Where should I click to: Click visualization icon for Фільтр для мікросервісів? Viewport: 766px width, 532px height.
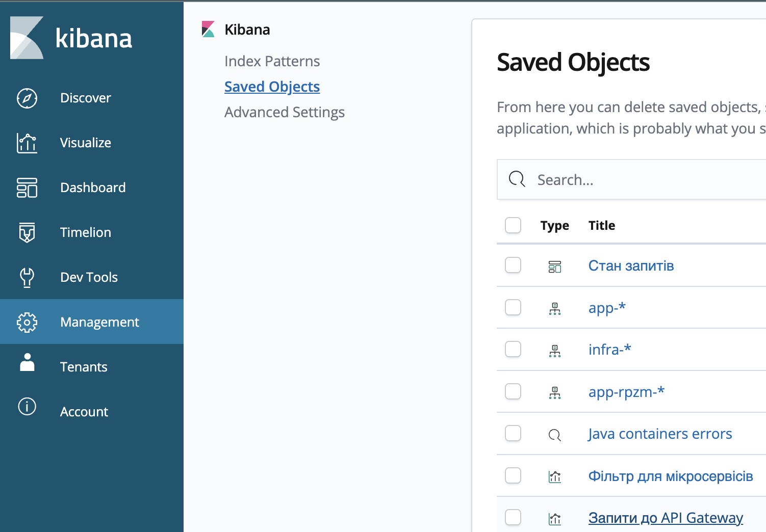point(555,477)
